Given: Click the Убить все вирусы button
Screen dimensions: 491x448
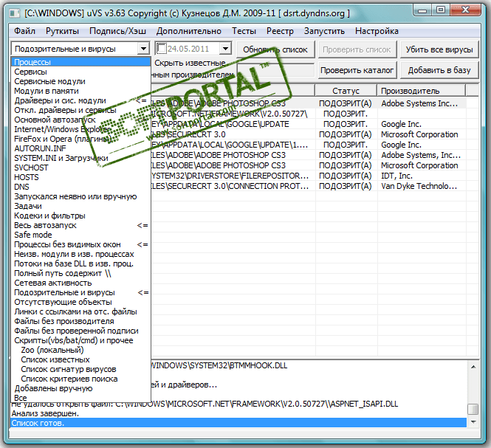Looking at the screenshot, I should (439, 49).
